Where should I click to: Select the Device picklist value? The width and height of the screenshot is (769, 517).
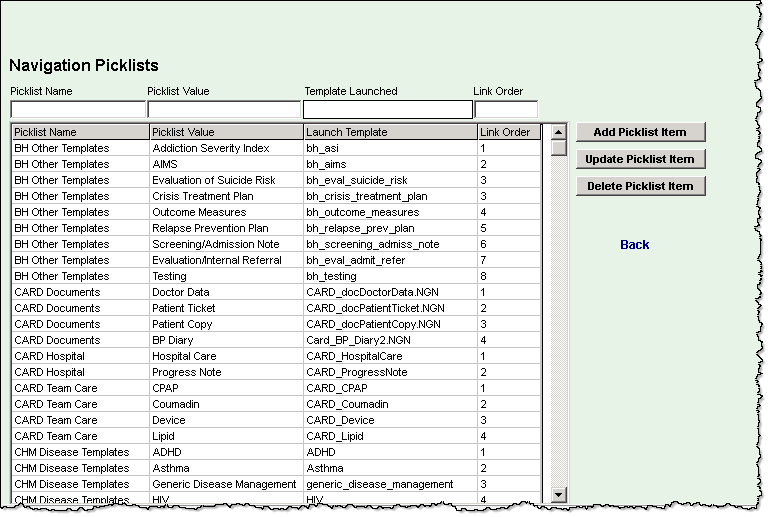pyautogui.click(x=226, y=420)
